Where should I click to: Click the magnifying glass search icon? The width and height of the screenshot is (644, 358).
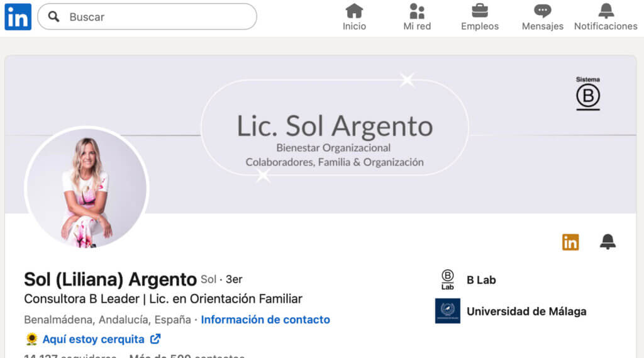54,17
